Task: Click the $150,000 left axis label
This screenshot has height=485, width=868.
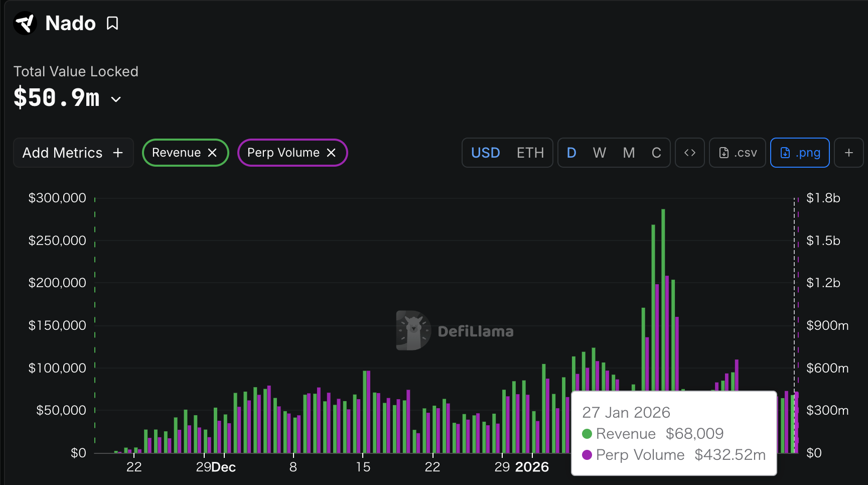Action: click(x=57, y=325)
